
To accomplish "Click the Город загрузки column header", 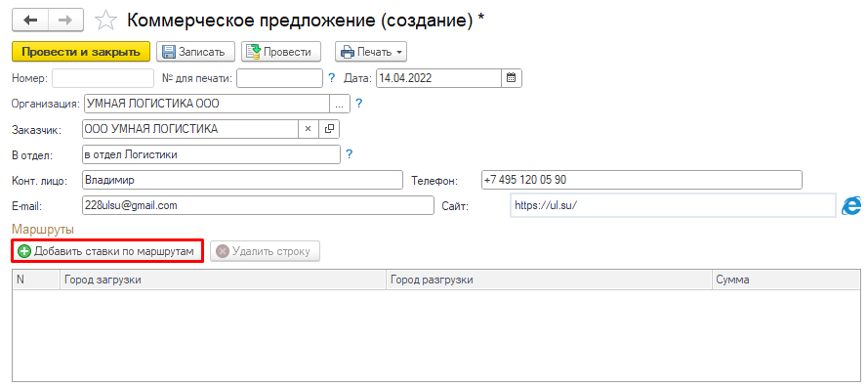I will click(x=223, y=280).
